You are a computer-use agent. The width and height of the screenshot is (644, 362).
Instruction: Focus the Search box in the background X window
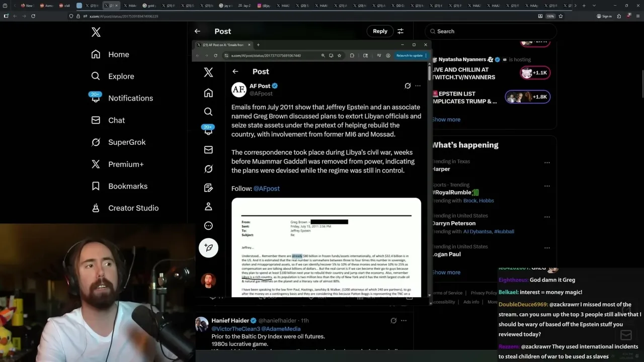click(x=491, y=31)
